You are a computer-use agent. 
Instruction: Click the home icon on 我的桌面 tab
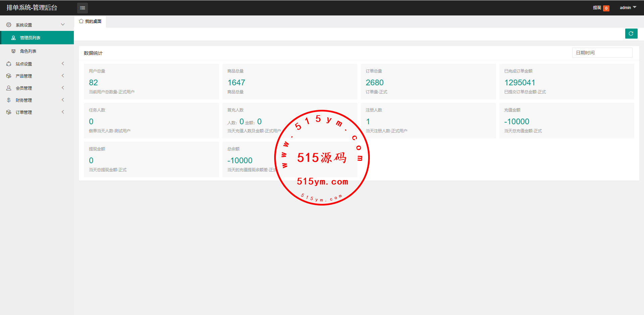coord(81,21)
